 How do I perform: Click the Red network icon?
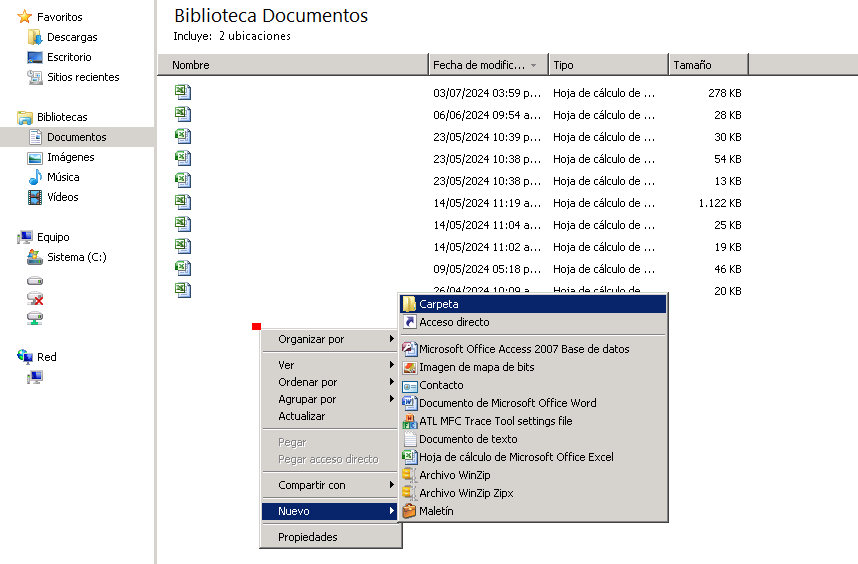pyautogui.click(x=25, y=357)
